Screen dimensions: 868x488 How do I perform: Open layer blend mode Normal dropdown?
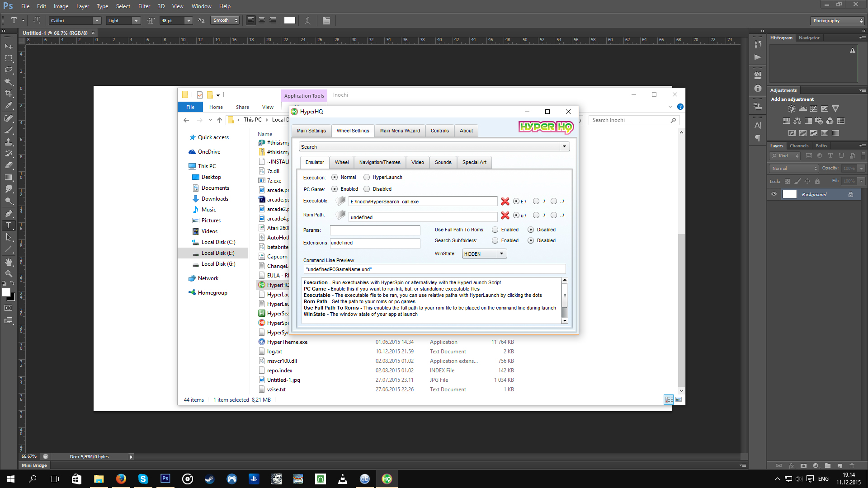pyautogui.click(x=794, y=169)
